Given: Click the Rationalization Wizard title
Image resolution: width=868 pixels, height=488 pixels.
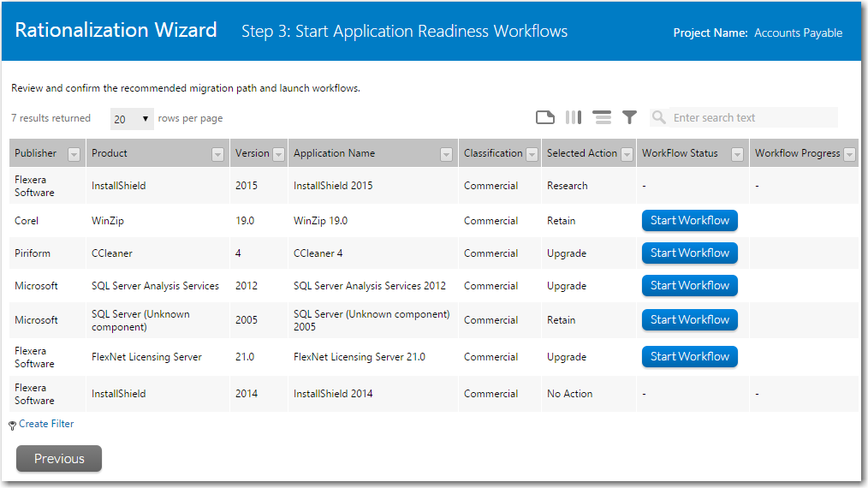Looking at the screenshot, I should [116, 30].
